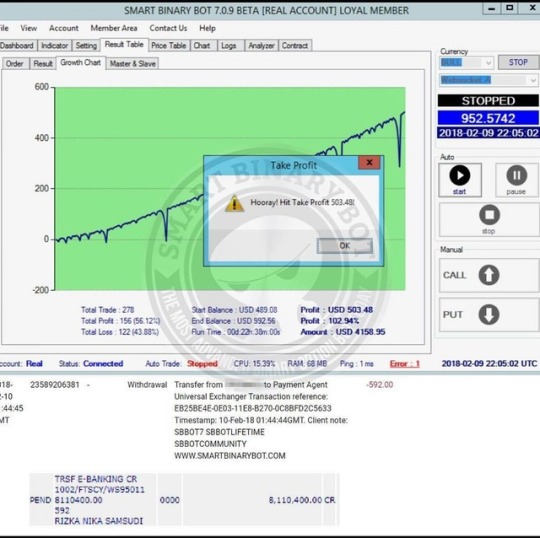Image resolution: width=540 pixels, height=538 pixels.
Task: Click the stop icon in Auto panel
Action: [x=489, y=215]
